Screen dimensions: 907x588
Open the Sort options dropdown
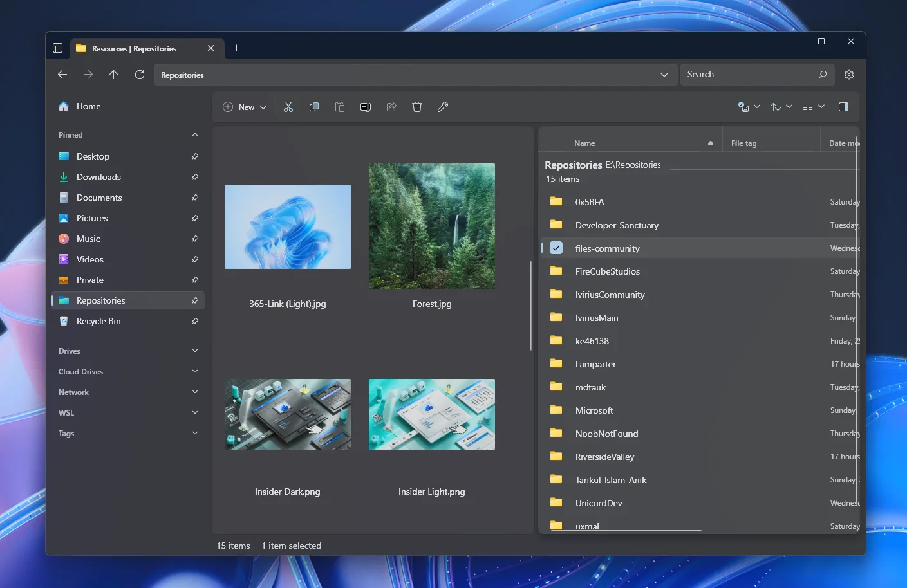(x=781, y=107)
